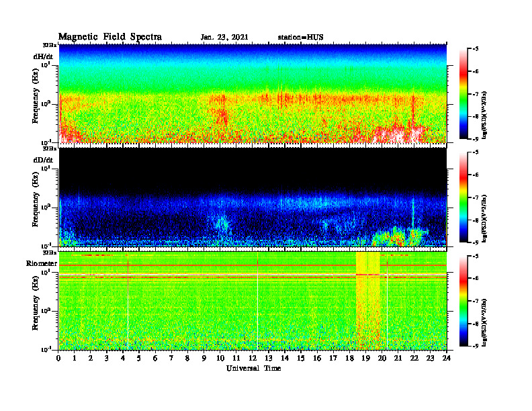
Task: Click the '32Hz' label above the dD/dt panel
Action: [50, 148]
